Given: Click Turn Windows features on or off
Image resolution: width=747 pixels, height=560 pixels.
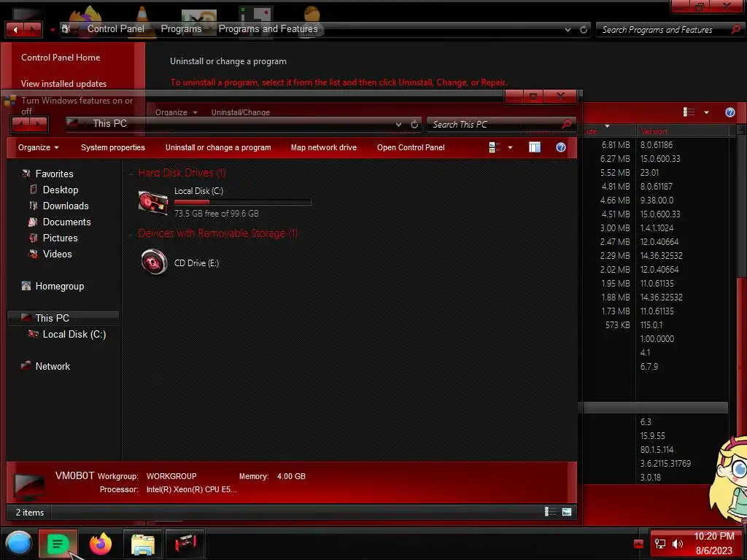Looking at the screenshot, I should pyautogui.click(x=77, y=105).
